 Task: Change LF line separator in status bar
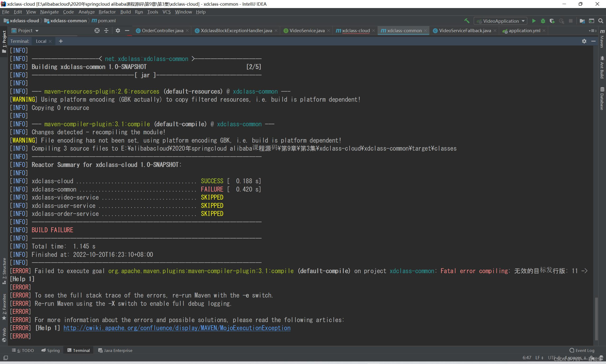click(539, 358)
